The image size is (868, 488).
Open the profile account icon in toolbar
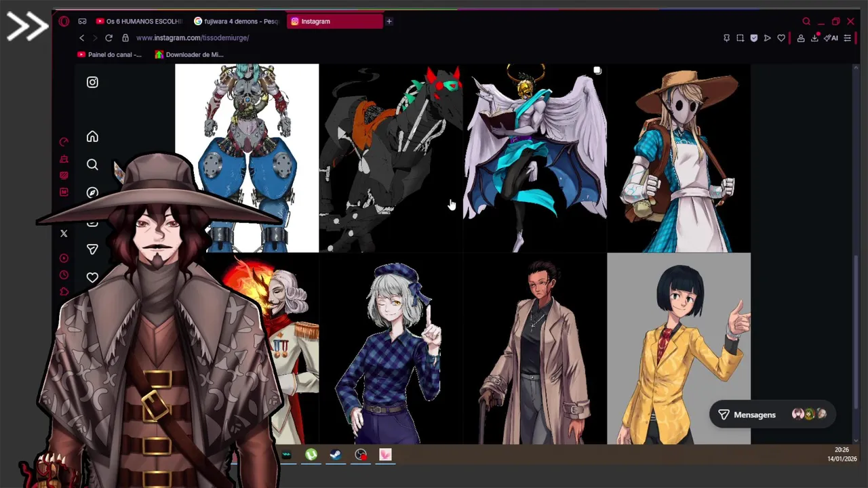coord(801,38)
